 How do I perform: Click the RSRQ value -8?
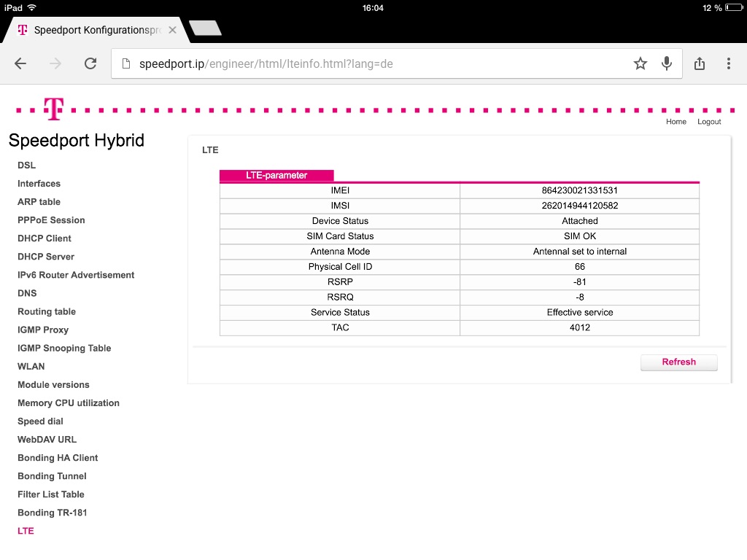pos(580,297)
